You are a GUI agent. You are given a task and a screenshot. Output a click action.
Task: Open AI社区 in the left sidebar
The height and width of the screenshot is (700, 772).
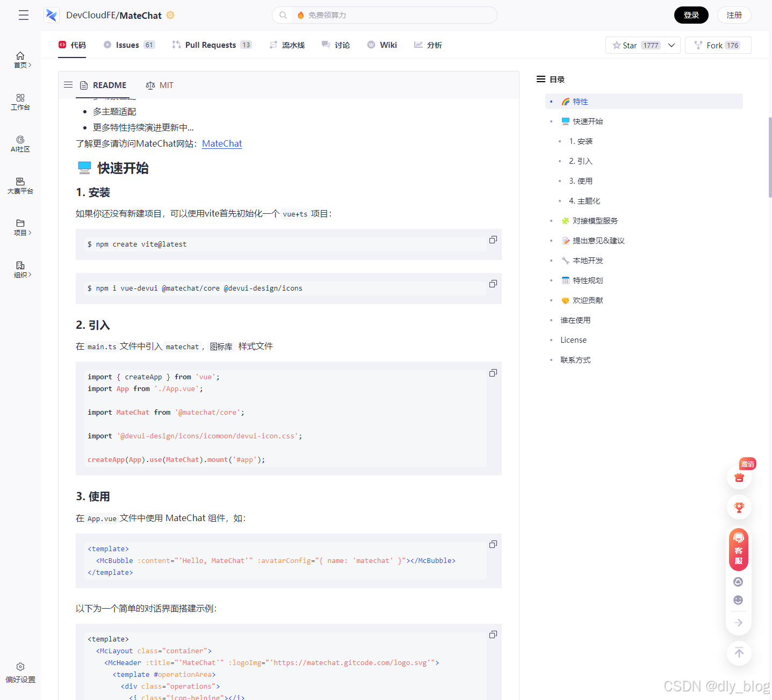(20, 143)
